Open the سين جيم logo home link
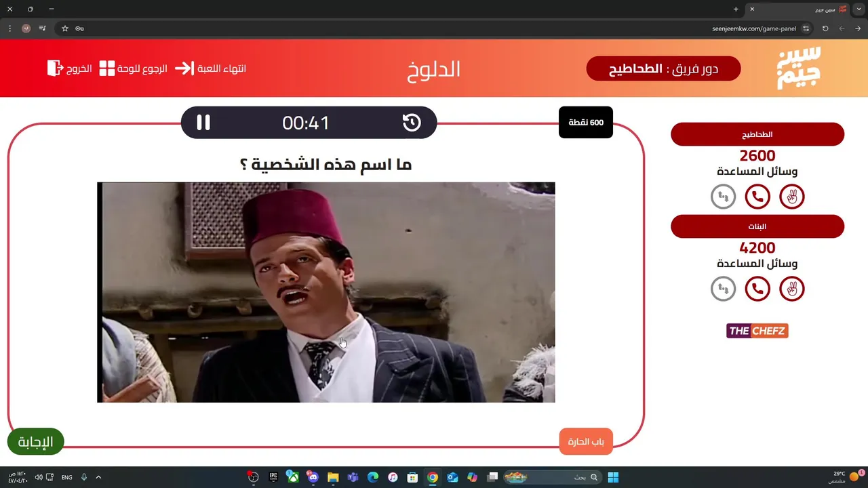Viewport: 868px width, 488px height. tap(799, 68)
